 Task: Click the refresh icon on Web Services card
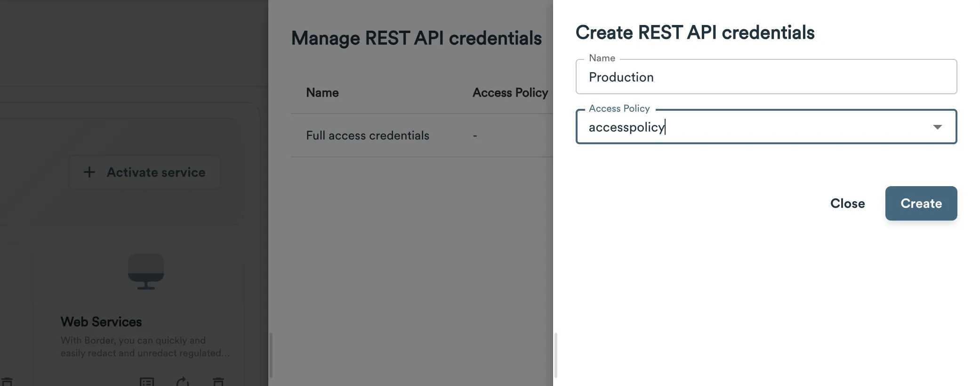pos(183,381)
